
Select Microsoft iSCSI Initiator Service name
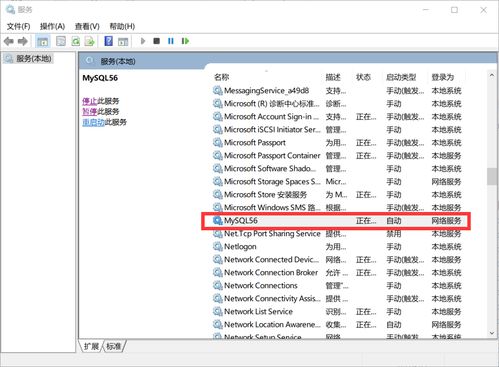(272, 130)
